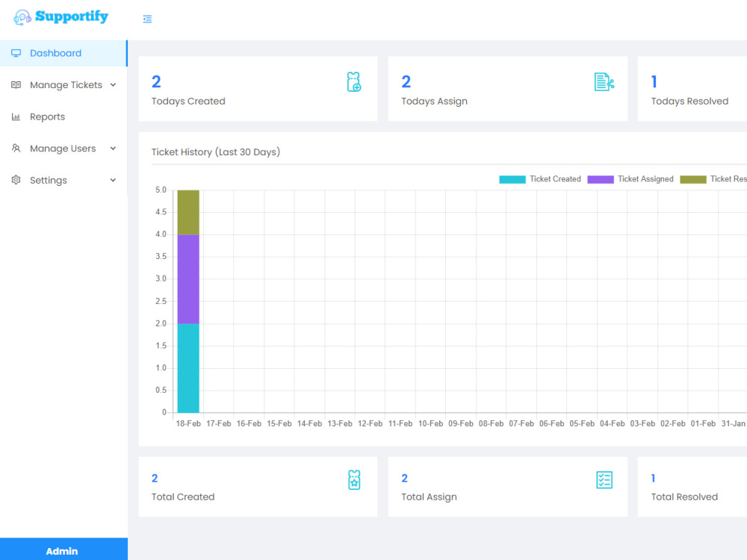
Task: Open the Dashboard sidebar item
Action: [x=56, y=53]
